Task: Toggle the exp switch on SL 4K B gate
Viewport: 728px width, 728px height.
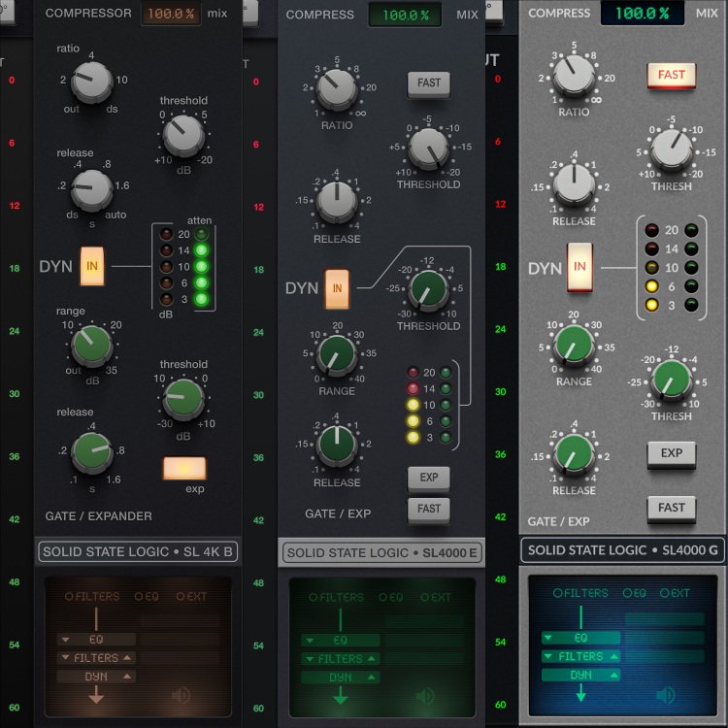Action: [x=184, y=468]
